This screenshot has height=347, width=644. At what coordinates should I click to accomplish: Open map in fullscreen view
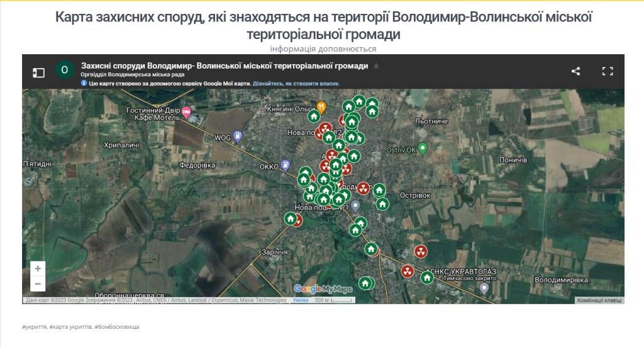(607, 71)
